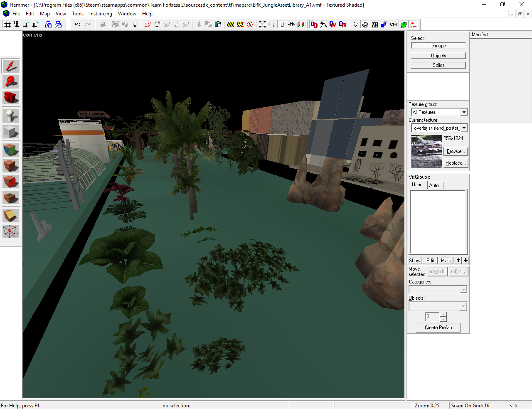Click the green leaf toolbar icon

click(x=403, y=25)
